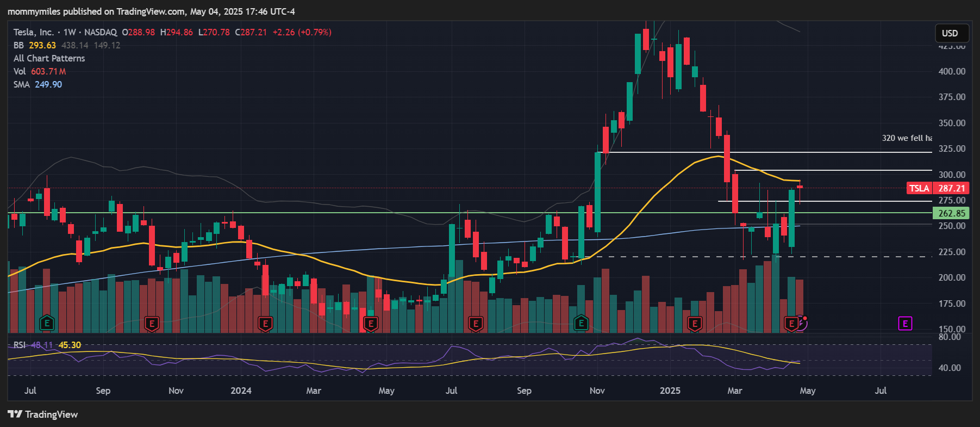Image resolution: width=980 pixels, height=427 pixels.
Task: Click the Vol 603.71 M legend entry
Action: click(x=40, y=71)
